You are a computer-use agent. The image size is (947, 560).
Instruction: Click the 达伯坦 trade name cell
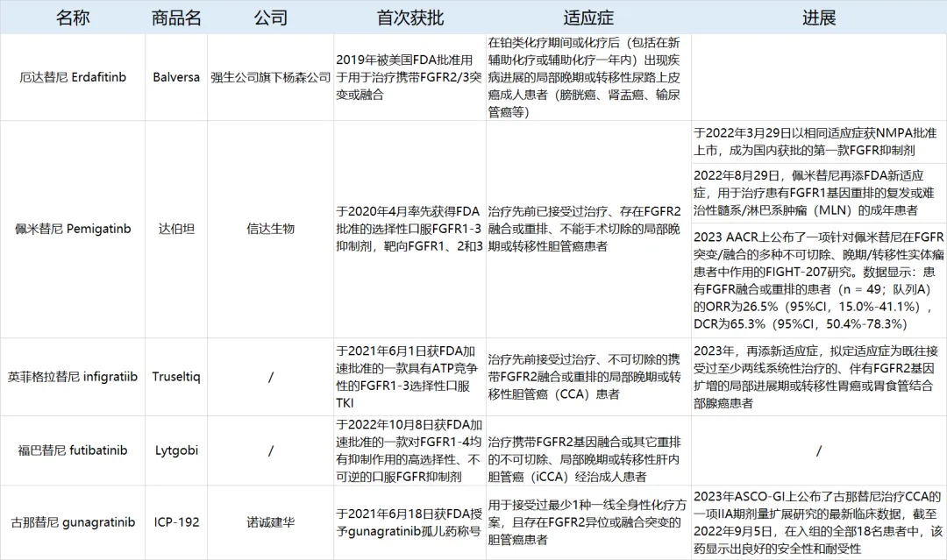coord(176,229)
